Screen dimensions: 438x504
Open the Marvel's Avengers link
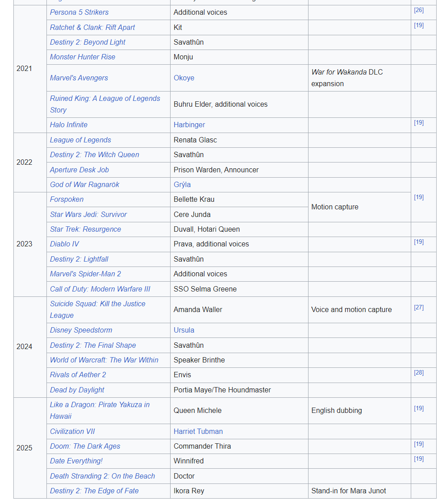[x=79, y=78]
